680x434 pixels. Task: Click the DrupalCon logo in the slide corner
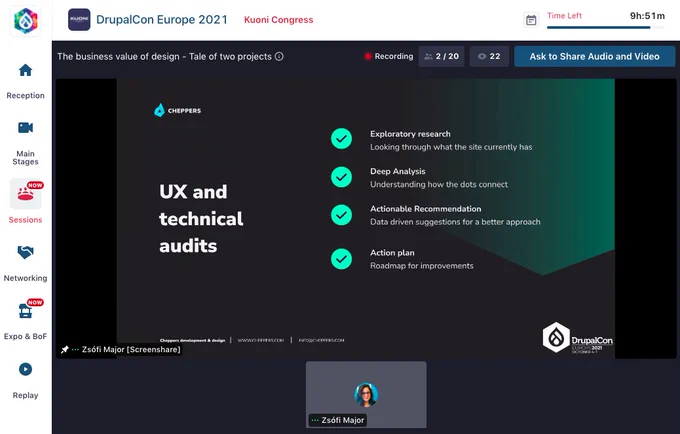[578, 338]
